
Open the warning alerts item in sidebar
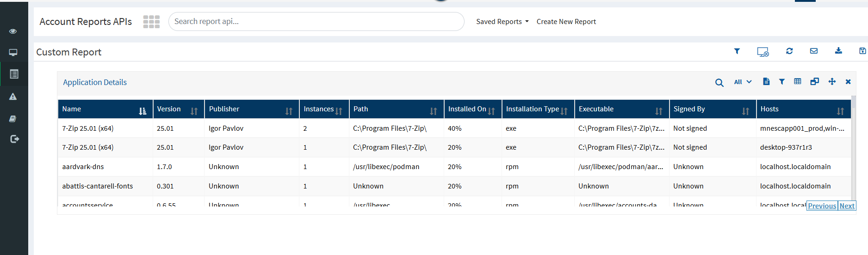tap(13, 97)
